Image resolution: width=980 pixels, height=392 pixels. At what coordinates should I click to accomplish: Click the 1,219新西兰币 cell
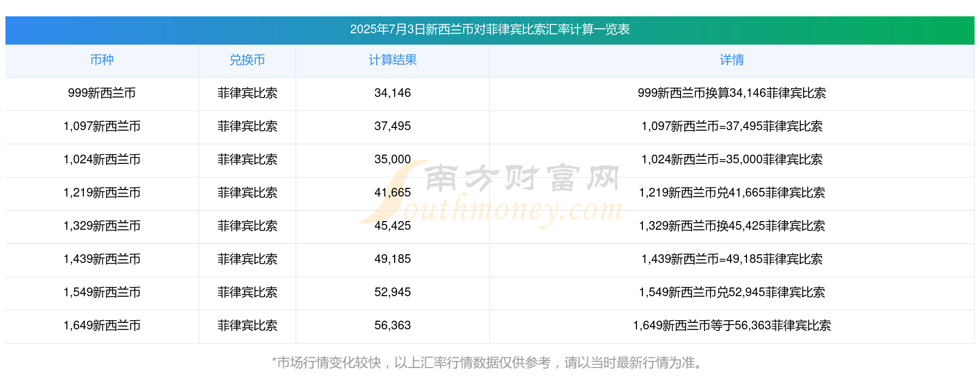click(102, 193)
